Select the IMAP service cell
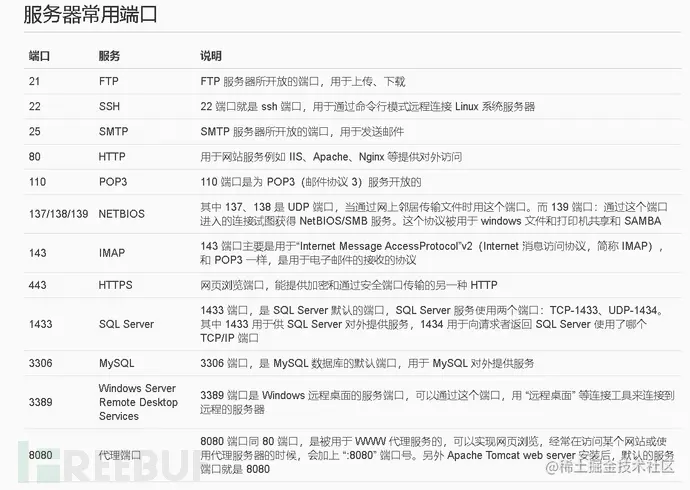Screen dimensions: 690x490 (112, 253)
